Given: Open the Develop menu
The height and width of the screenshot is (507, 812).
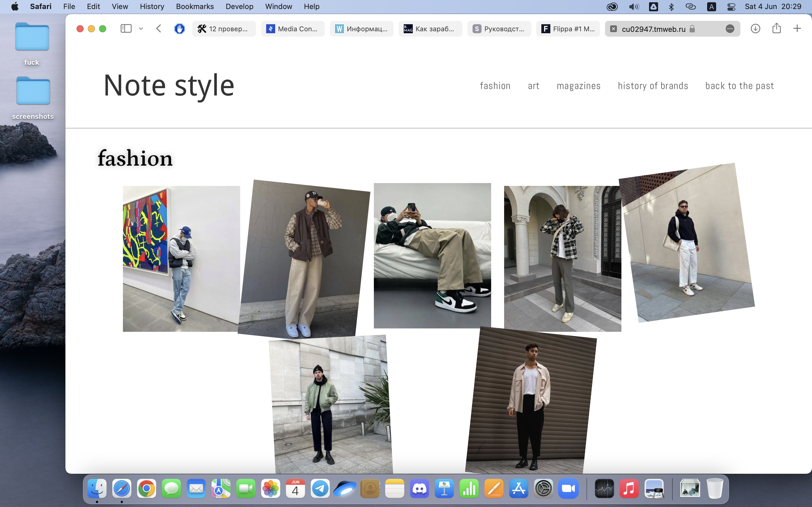Looking at the screenshot, I should 239,6.
